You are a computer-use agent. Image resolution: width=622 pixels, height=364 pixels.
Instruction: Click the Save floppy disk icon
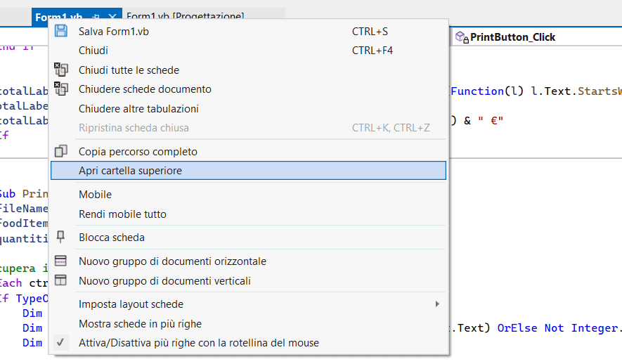click(61, 31)
